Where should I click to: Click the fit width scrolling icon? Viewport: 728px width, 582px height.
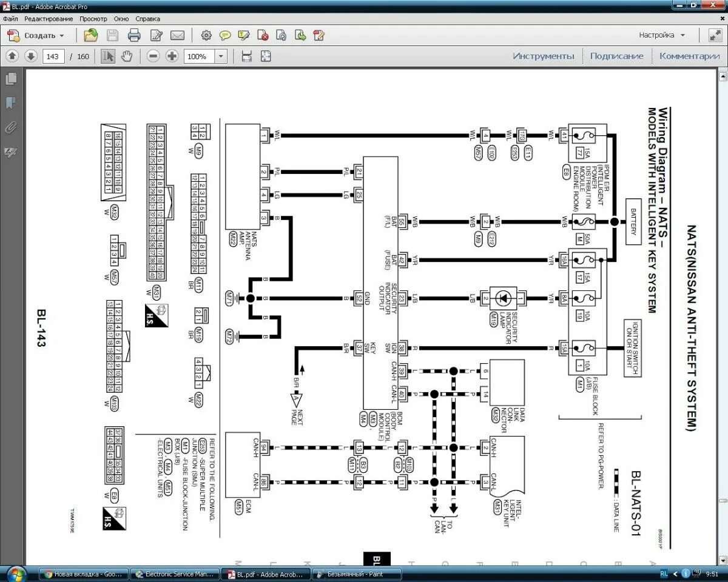click(246, 56)
